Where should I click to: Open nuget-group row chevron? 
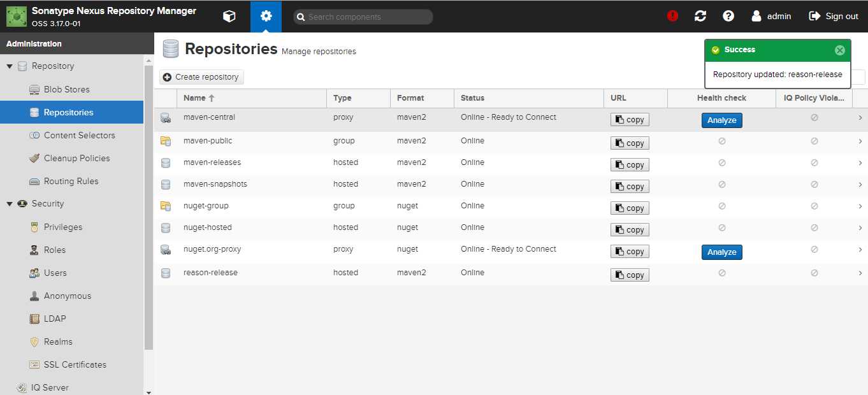point(860,206)
